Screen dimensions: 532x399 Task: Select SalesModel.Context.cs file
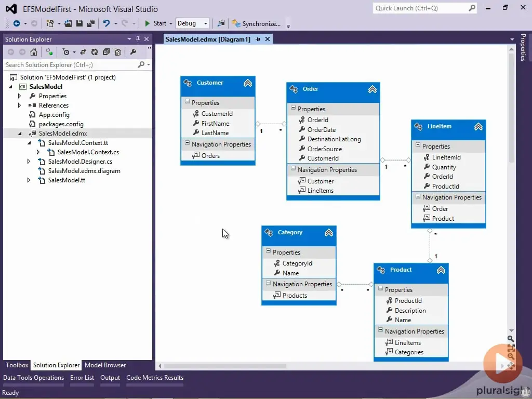(88, 152)
